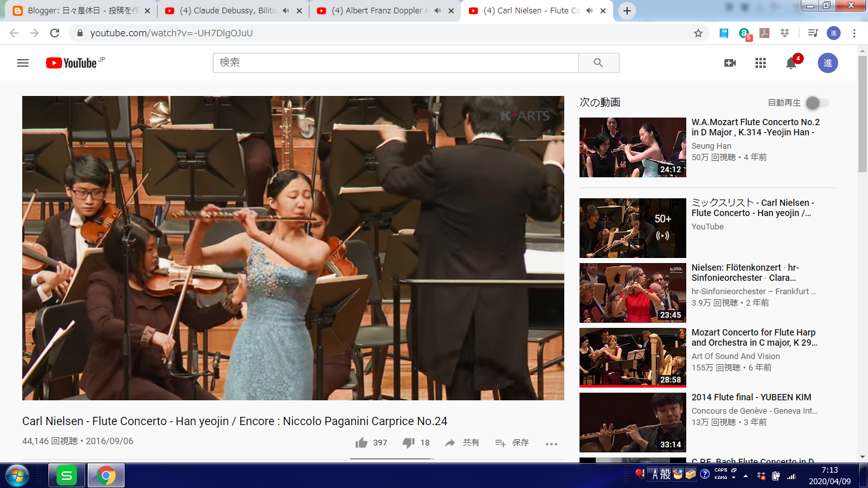Open the Mozart Flute Harp Concerto thumbnail
868x488 pixels.
[633, 358]
